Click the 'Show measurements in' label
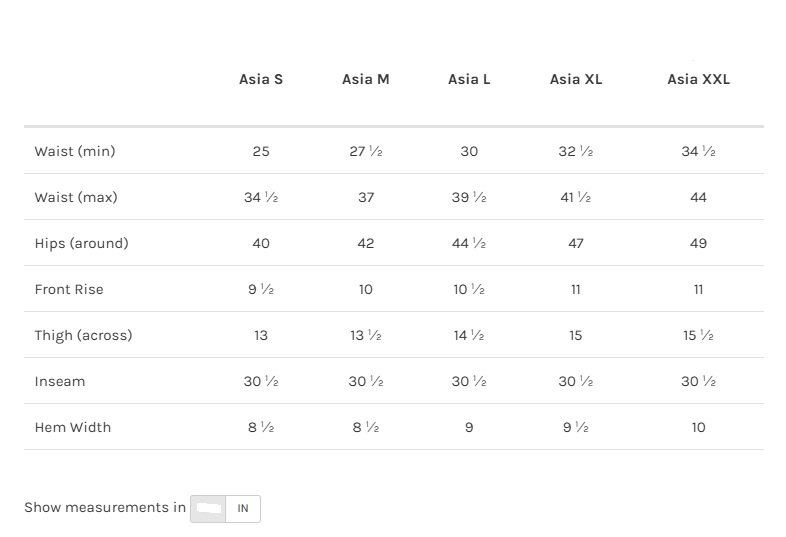The height and width of the screenshot is (537, 786). pos(105,507)
